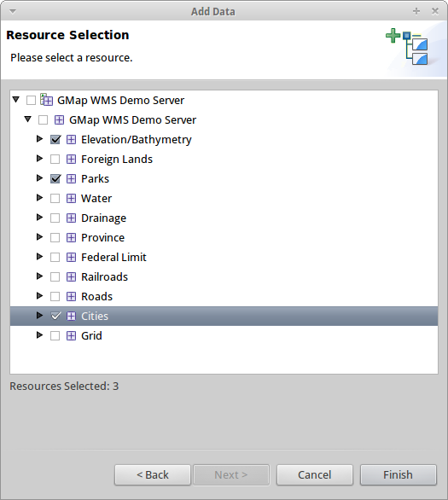Enable the Foreign Lands checkbox
The height and width of the screenshot is (500, 448).
(55, 159)
